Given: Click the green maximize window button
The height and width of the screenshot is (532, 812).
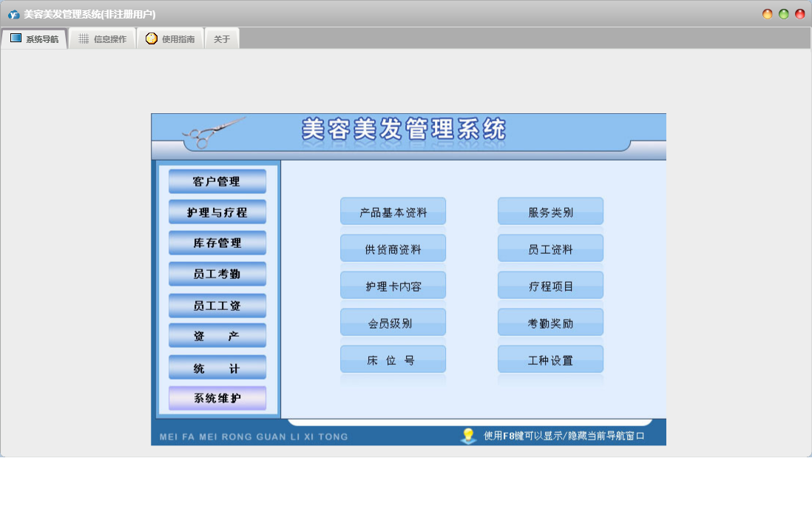Looking at the screenshot, I should (x=783, y=14).
